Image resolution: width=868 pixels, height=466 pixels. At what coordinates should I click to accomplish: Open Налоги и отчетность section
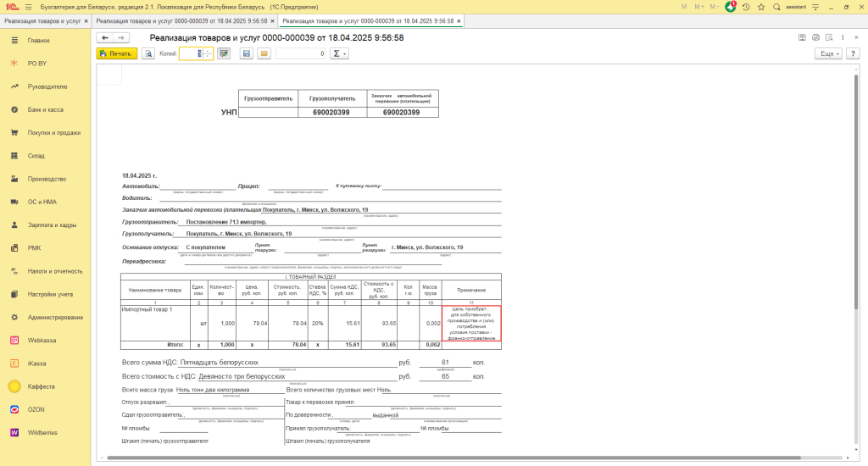point(46,271)
